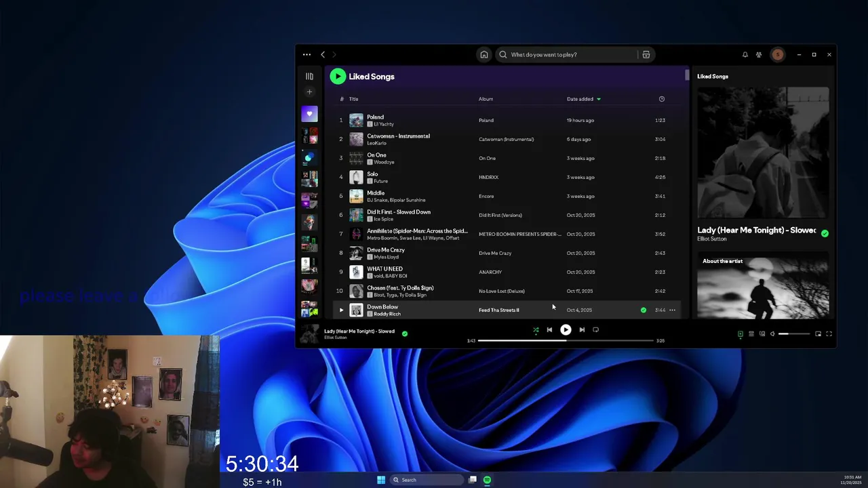
Task: Open the Spotify Home page
Action: pyautogui.click(x=484, y=54)
